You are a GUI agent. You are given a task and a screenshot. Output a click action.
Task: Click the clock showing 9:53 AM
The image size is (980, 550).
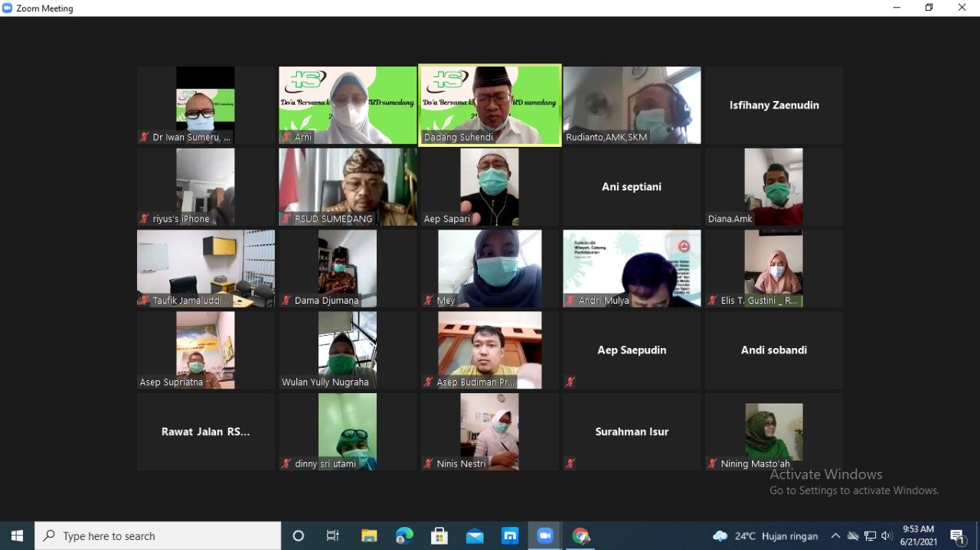[918, 535]
